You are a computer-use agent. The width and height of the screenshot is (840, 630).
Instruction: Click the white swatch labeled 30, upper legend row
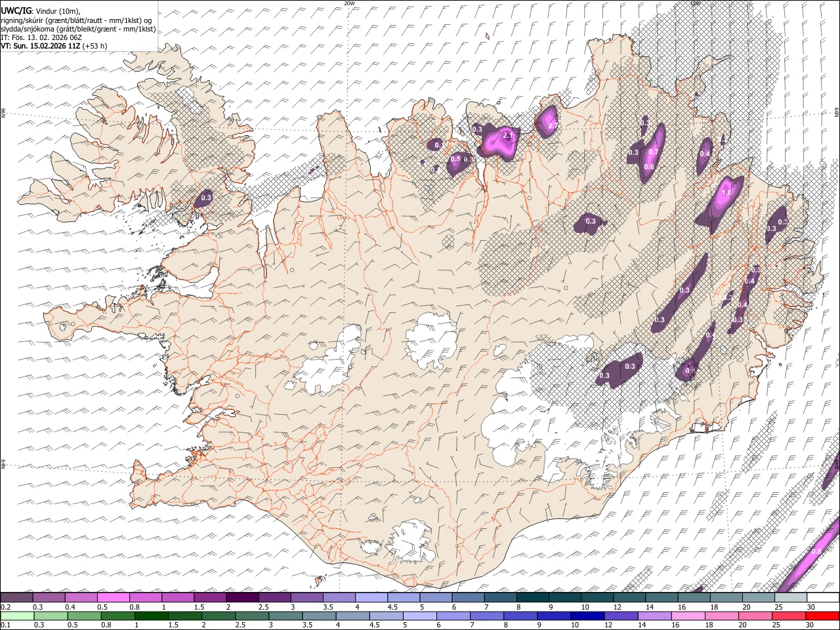823,597
